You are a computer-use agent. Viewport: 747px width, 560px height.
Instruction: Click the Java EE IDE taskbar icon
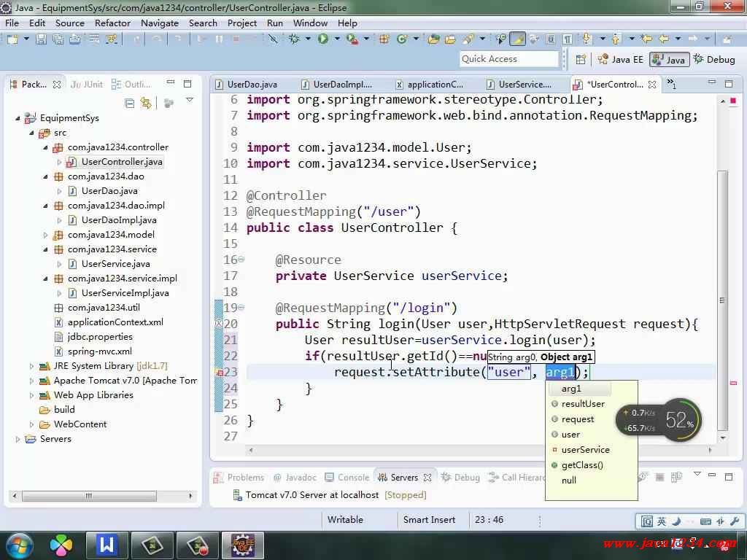pos(243,545)
